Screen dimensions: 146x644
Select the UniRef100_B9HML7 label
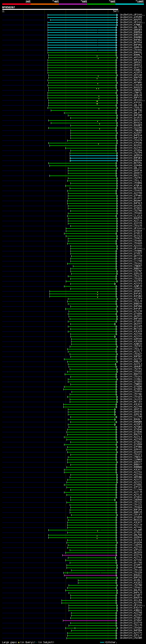click(x=131, y=55)
